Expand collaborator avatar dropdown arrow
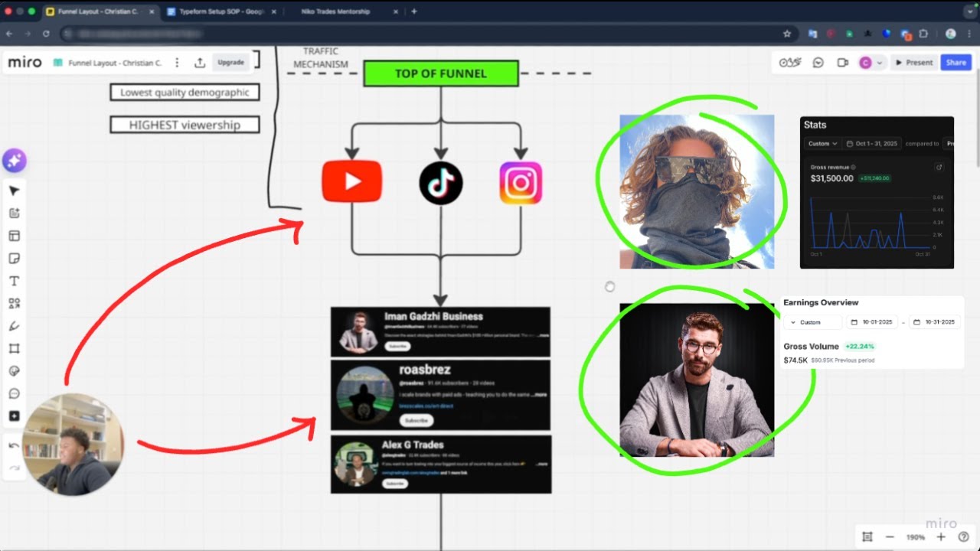The height and width of the screenshot is (551, 980). [x=880, y=63]
